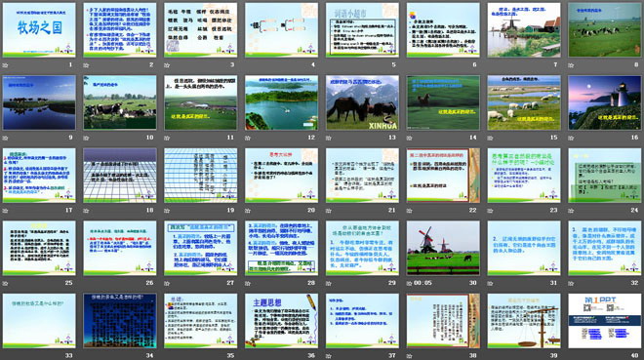Image resolution: width=644 pixels, height=360 pixels.
Task: Select slide 4 bracket diagram thumbnail
Action: click(281, 30)
